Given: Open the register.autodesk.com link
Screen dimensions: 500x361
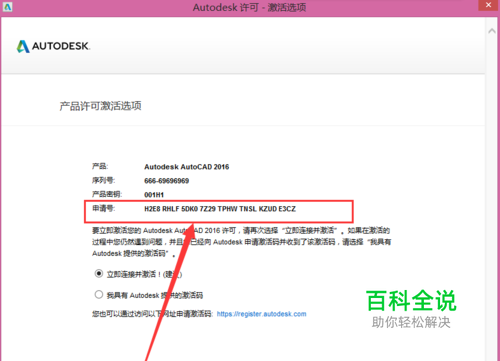Looking at the screenshot, I should pyautogui.click(x=261, y=314).
